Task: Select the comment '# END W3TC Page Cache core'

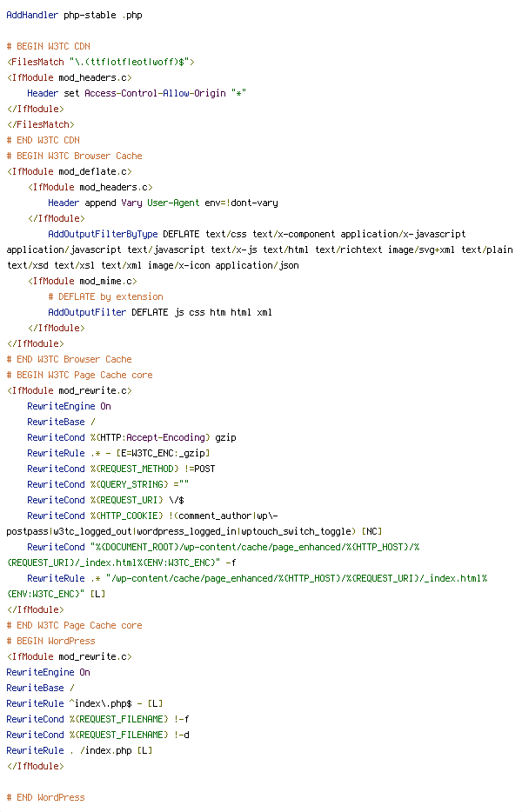Action: point(74,625)
